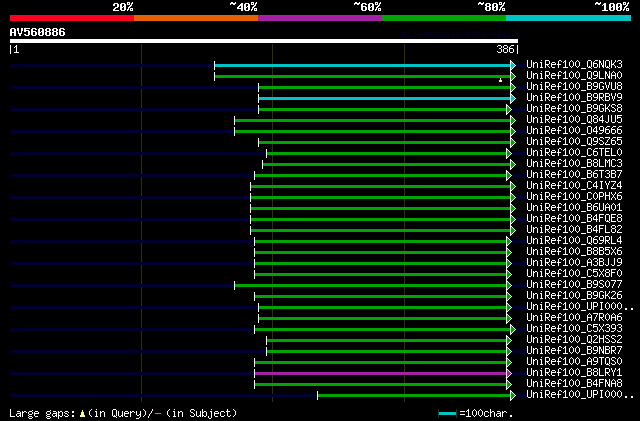This screenshot has height=421, width=640.
Task: Open the UniRef100_Q9LNA0 hit link
Action: coord(574,76)
